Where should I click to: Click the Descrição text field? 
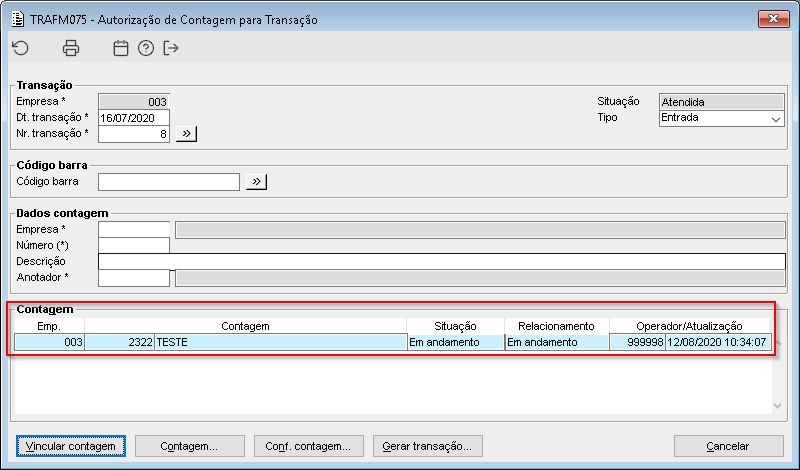[x=441, y=261]
